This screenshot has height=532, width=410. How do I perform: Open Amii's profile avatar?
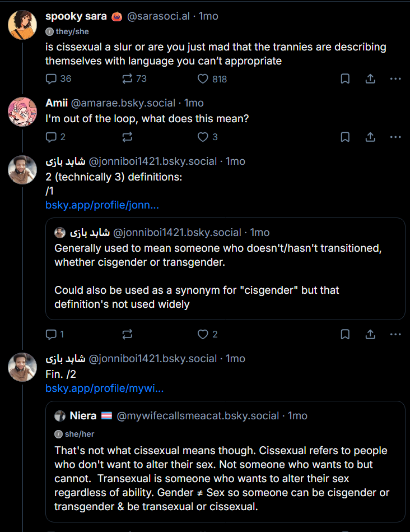22,112
